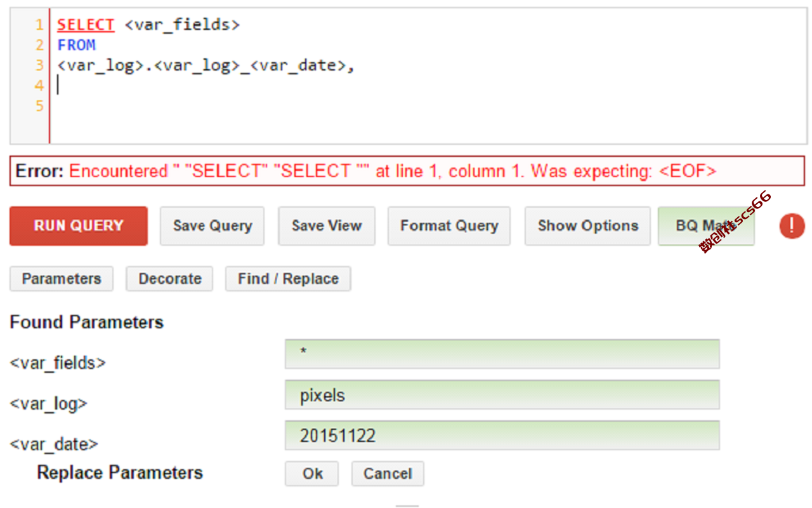The image size is (812, 508).
Task: Click the var_date input containing 20151122
Action: (502, 436)
